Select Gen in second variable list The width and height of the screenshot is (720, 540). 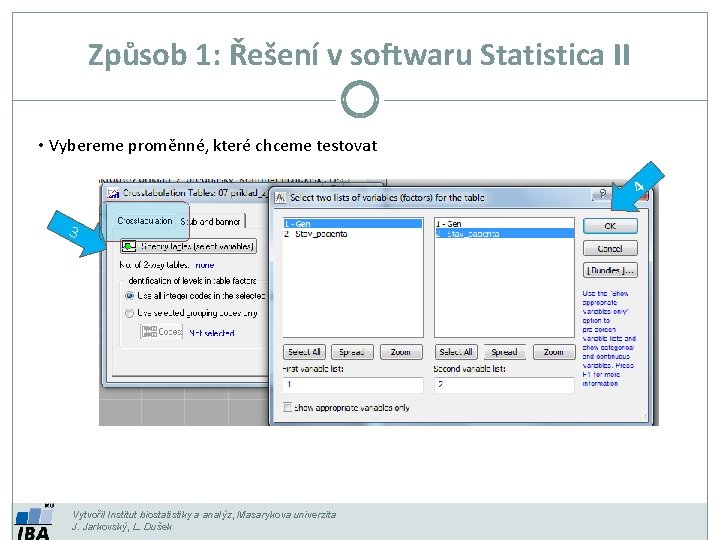coord(504,224)
